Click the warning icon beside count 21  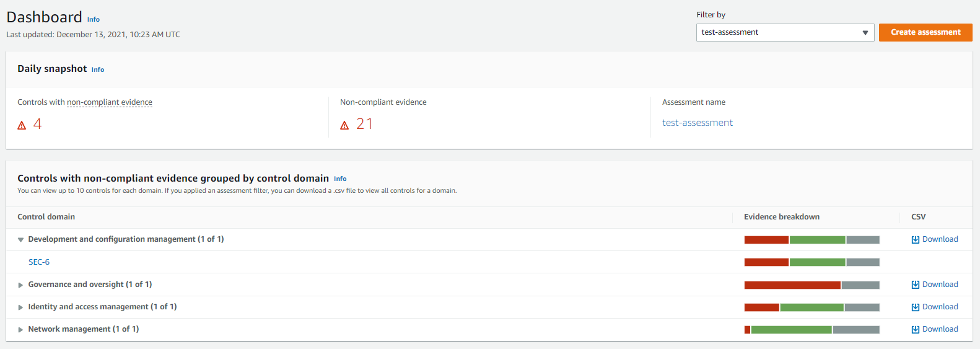point(344,125)
